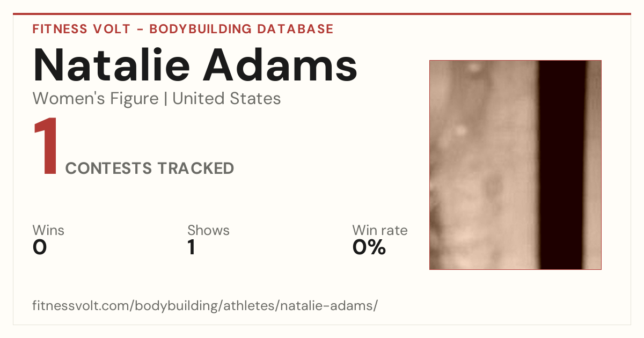Click the tan left area of photo

[x=484, y=165]
